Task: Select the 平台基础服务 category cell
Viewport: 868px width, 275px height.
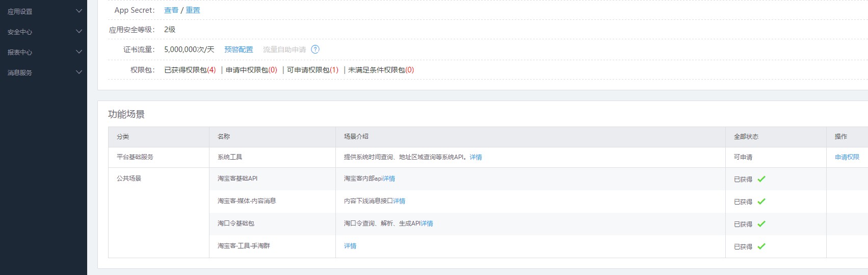Action: 159,157
